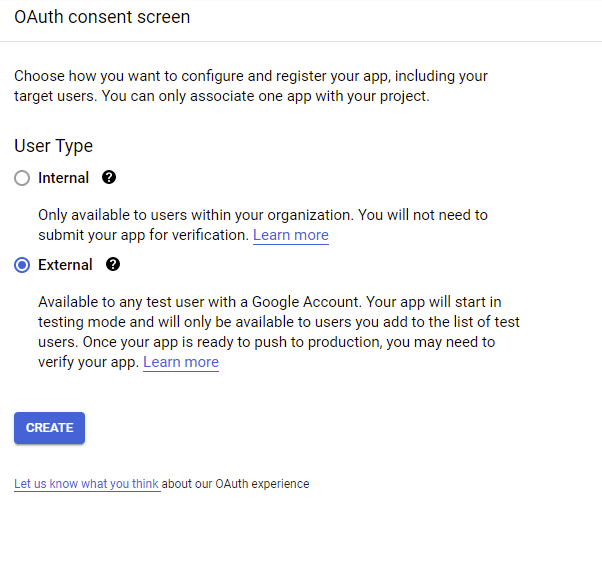This screenshot has height=566, width=602.
Task: Click the help icon next to External
Action: pos(113,265)
